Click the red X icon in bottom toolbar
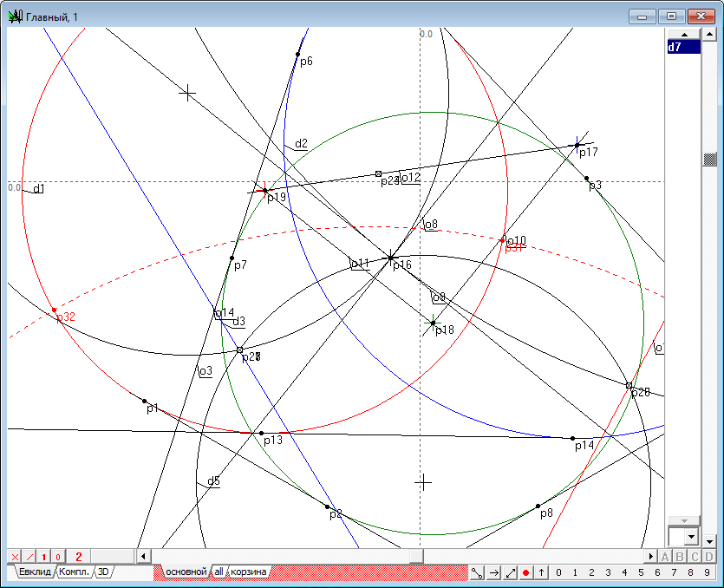Viewport: 724px width, 588px height. 15,557
